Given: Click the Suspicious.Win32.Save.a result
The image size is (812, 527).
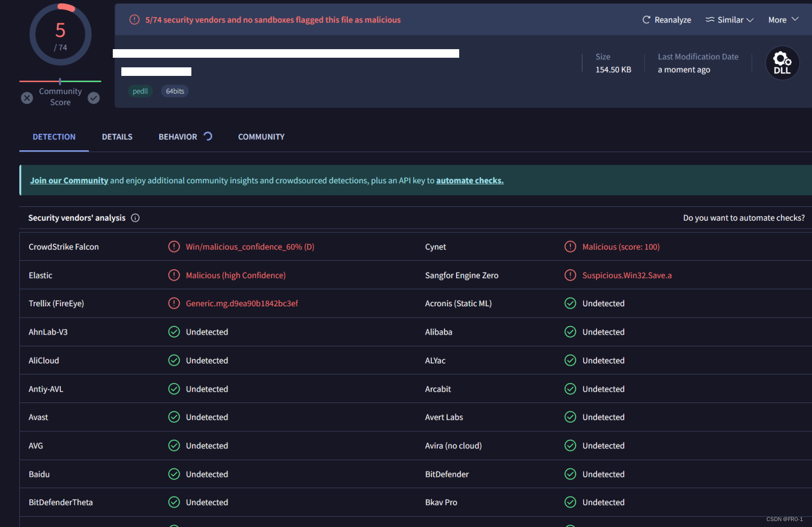Looking at the screenshot, I should (627, 275).
